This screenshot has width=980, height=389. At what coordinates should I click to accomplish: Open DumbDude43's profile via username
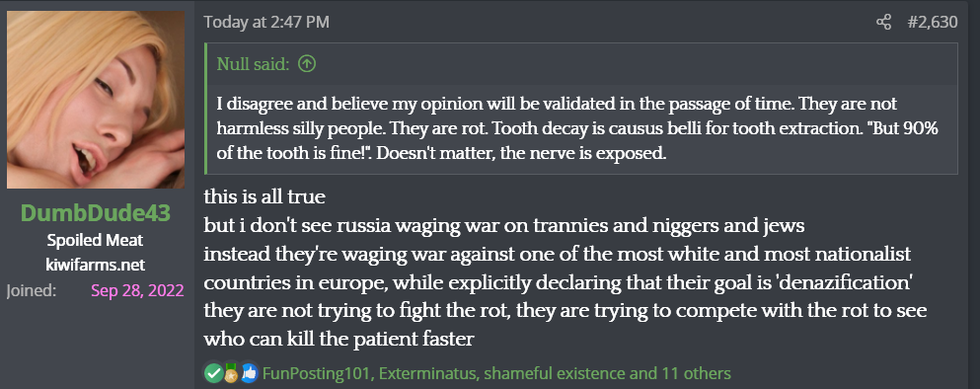pos(96,212)
